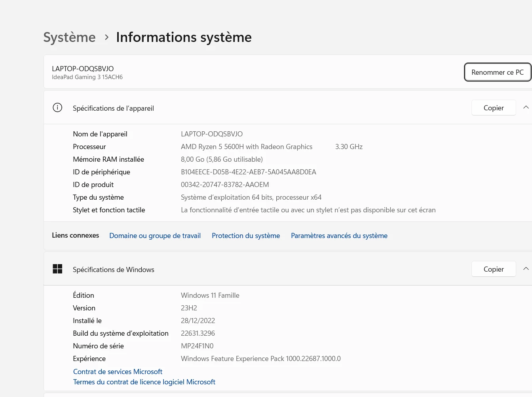Open Protection du système link
The image size is (532, 397).
pos(246,236)
